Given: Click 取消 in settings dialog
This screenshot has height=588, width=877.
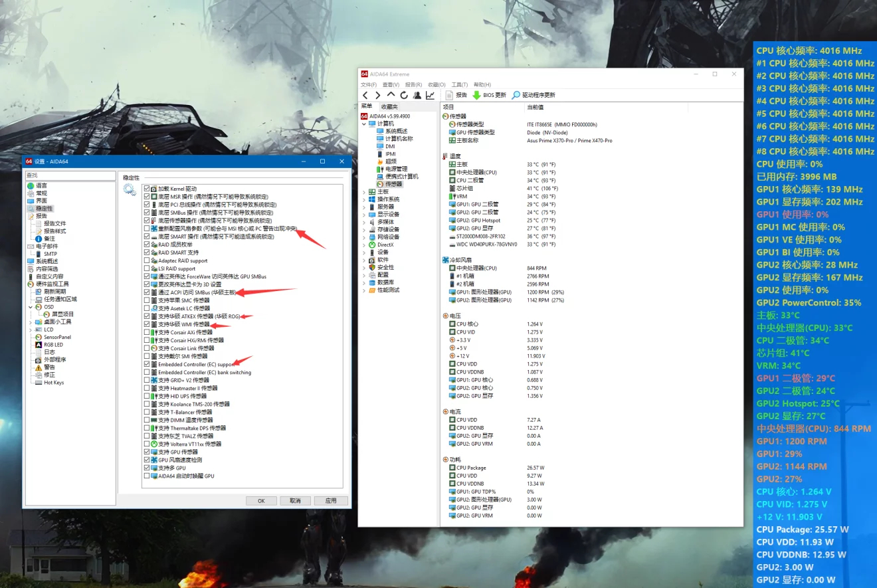Looking at the screenshot, I should (x=295, y=500).
